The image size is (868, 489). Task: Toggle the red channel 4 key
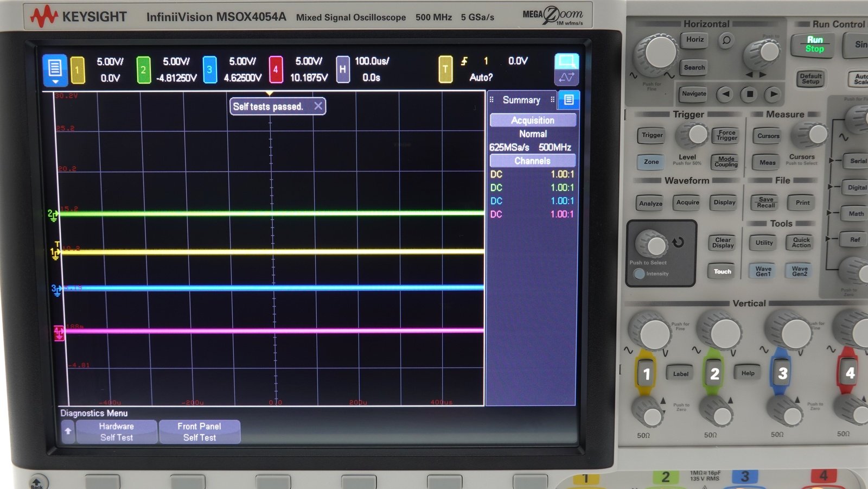pyautogui.click(x=849, y=373)
